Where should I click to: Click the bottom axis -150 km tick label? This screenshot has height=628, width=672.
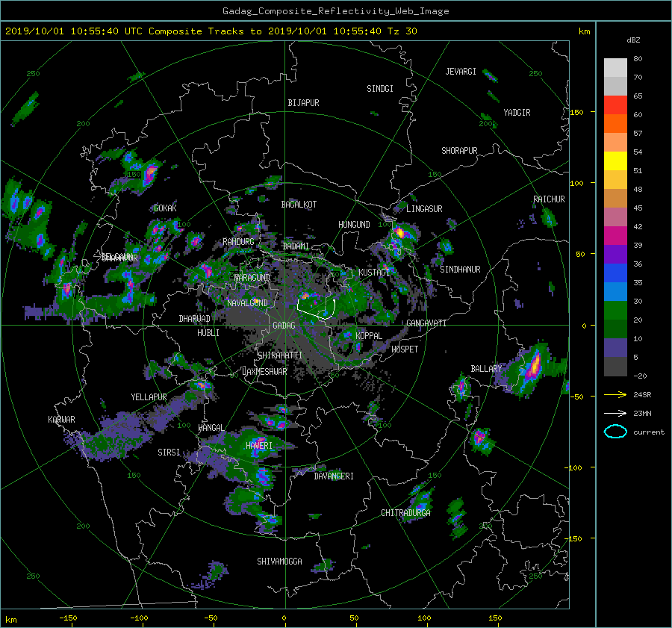click(x=68, y=618)
